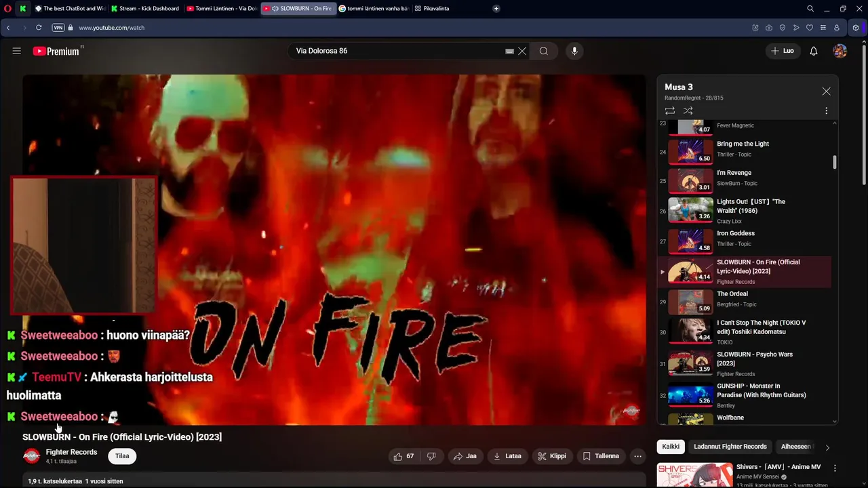Open the extensions cube icon
The image size is (868, 488).
tap(856, 28)
